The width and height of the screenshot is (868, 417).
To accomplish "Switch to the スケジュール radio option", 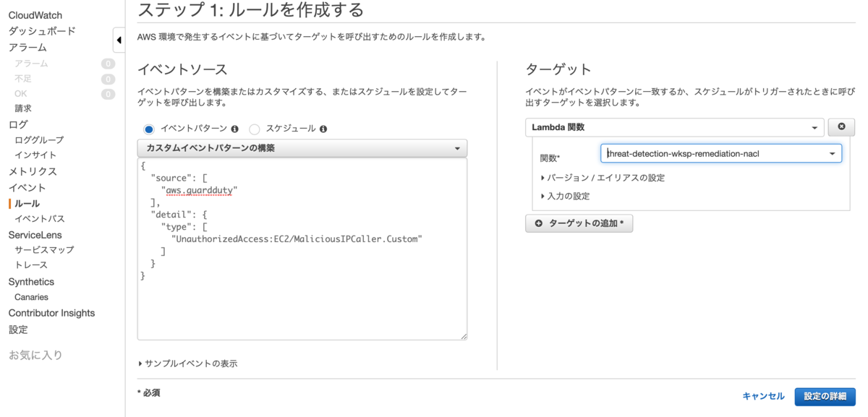I will click(254, 128).
